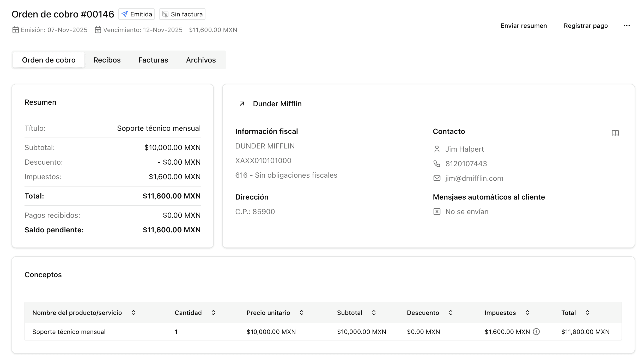644x360 pixels.
Task: Open the external link arrow next to Dunder Mifflin
Action: pyautogui.click(x=242, y=103)
